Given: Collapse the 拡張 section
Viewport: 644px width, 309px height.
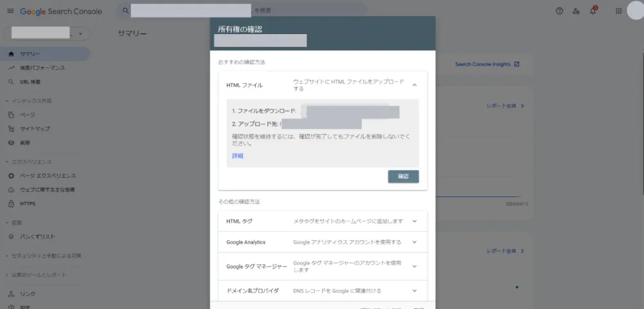Looking at the screenshot, I should 14,223.
